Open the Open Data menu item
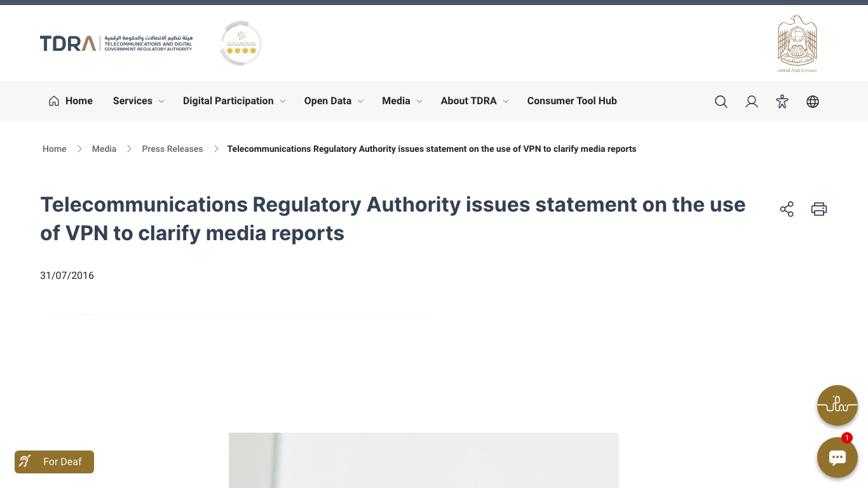Screen dimensions: 868x488 click(x=327, y=101)
